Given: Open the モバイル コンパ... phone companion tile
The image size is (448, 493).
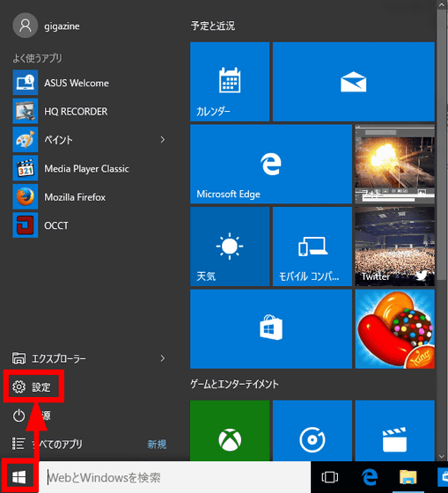Looking at the screenshot, I should (x=312, y=246).
